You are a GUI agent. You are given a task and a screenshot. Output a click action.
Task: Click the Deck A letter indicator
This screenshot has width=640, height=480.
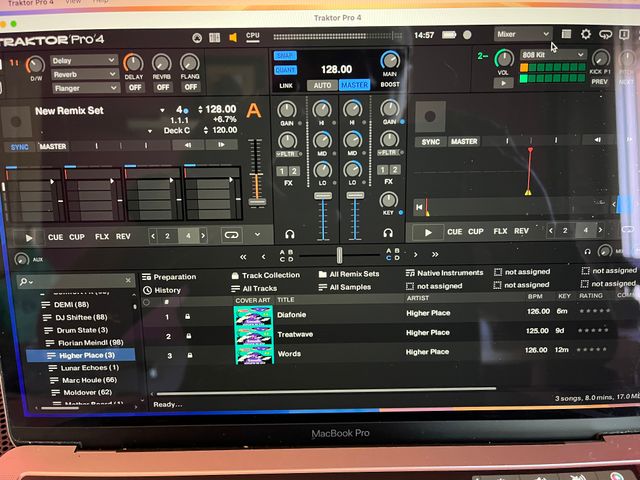coord(253,111)
